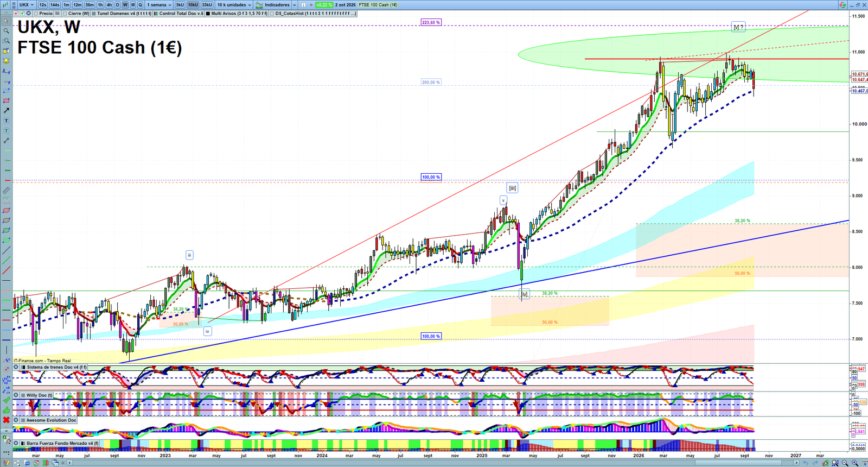868x467 pixels.
Task: Select the green speech bubble text tool
Action: (7, 130)
